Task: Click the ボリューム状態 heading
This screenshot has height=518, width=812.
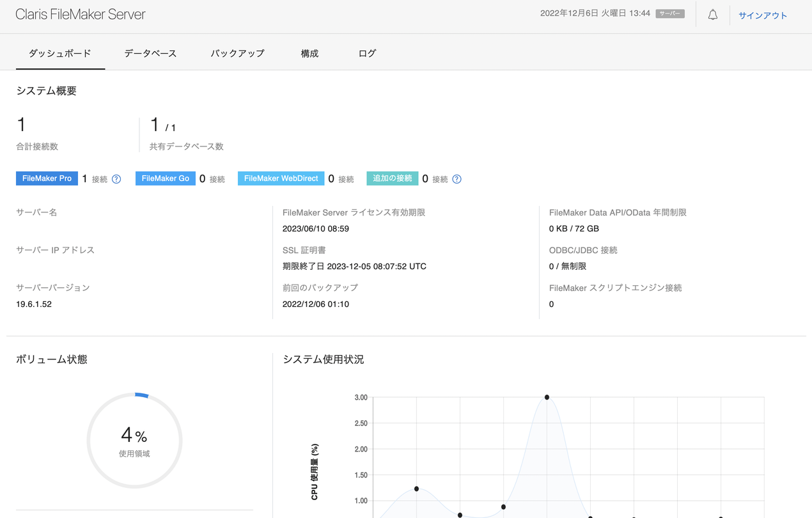Action: pyautogui.click(x=52, y=359)
